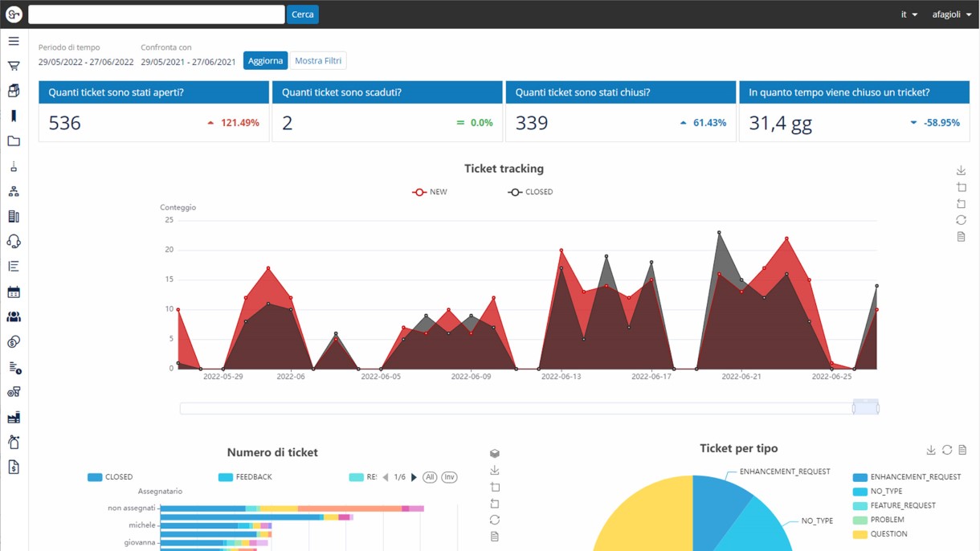Image resolution: width=980 pixels, height=551 pixels.
Task: Toggle CLOSED in Numero di ticket legend
Action: (110, 477)
